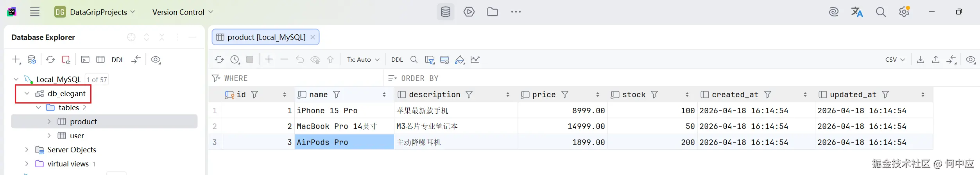Collapse all nodes in Database Explorer
The width and height of the screenshot is (980, 175).
162,37
